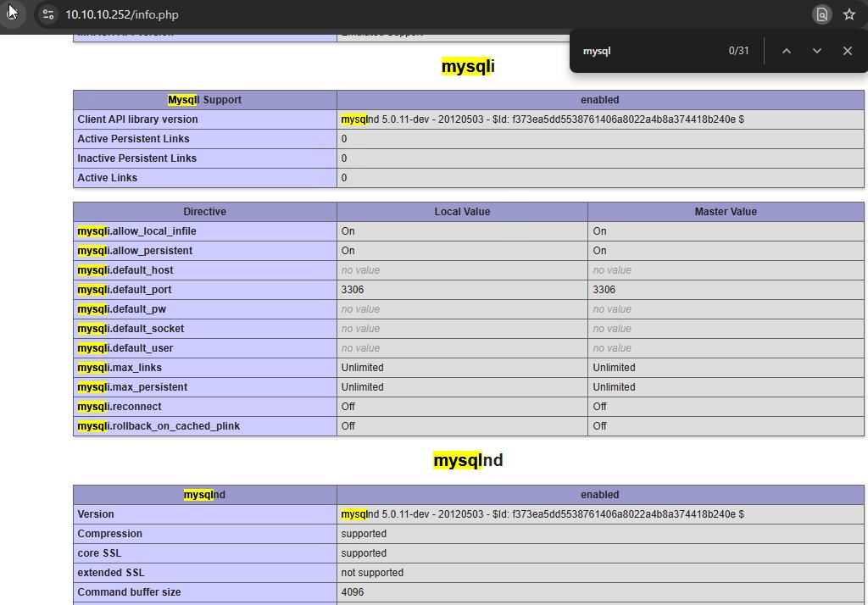Click the 0/31 match counter in find bar
Image resolution: width=868 pixels, height=605 pixels.
pos(738,51)
